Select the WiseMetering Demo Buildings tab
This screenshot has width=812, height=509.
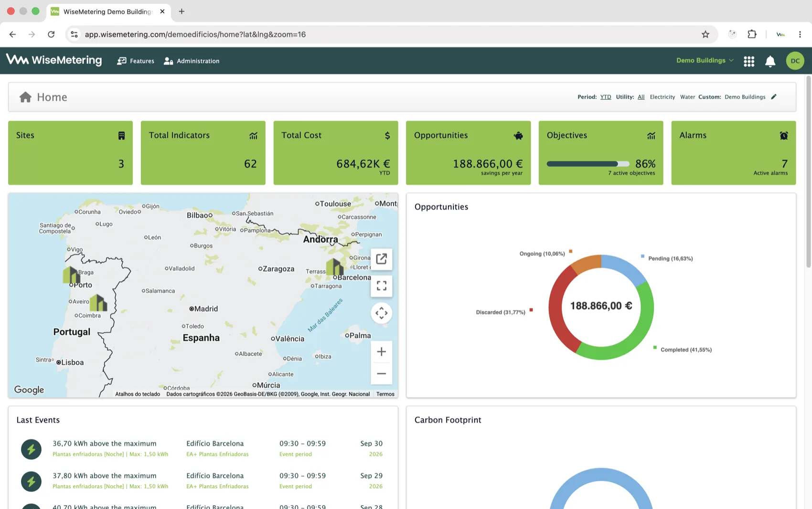pyautogui.click(x=108, y=11)
